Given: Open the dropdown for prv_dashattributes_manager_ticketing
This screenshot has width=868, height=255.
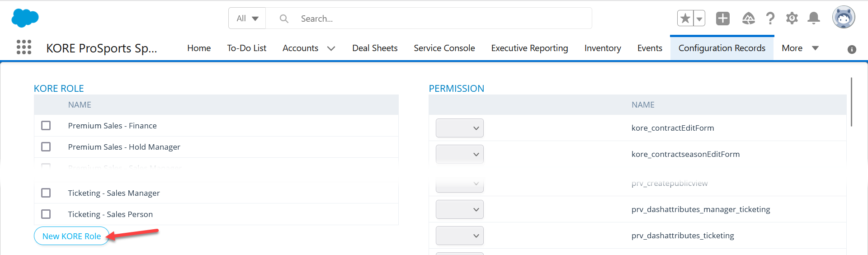Looking at the screenshot, I should [460, 209].
